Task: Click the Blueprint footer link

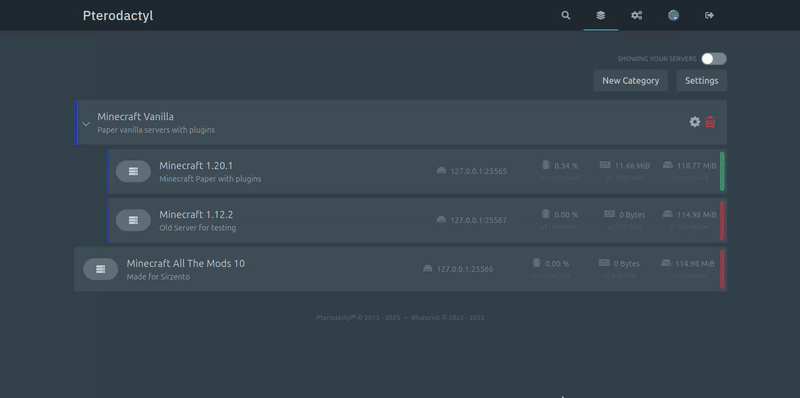Action: (x=448, y=317)
